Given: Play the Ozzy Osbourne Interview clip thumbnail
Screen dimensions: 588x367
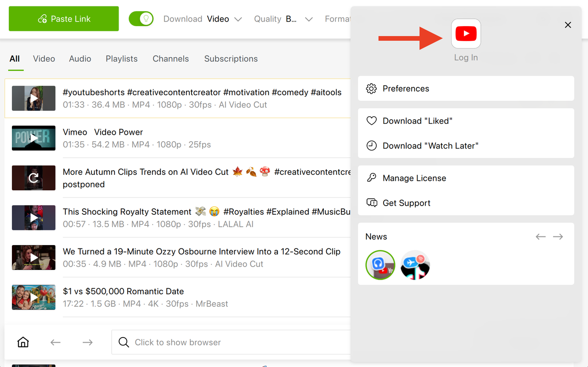Looking at the screenshot, I should pos(34,258).
